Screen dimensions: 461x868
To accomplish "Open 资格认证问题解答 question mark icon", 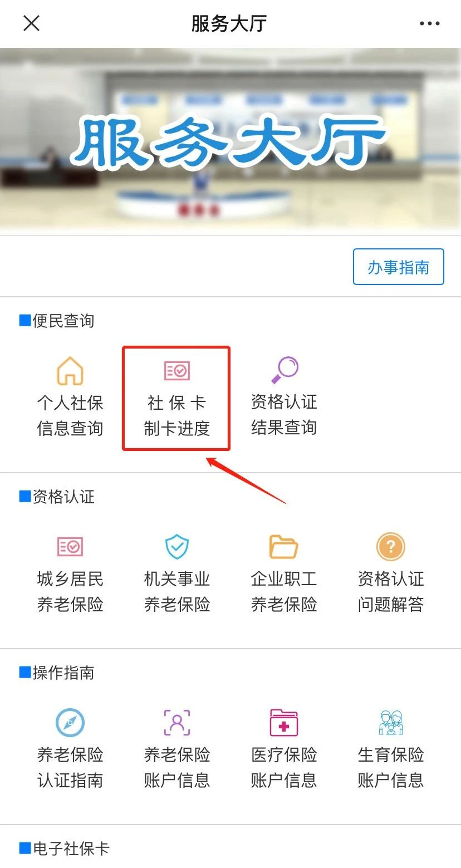I will (391, 547).
